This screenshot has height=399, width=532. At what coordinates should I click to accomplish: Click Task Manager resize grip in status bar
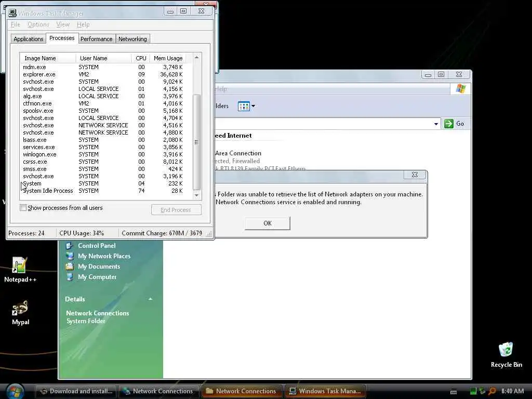tap(209, 234)
